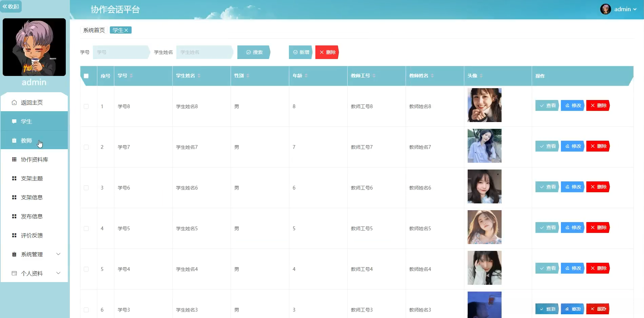Switch to the 系统首页 tab
The image size is (644, 318).
(x=94, y=30)
